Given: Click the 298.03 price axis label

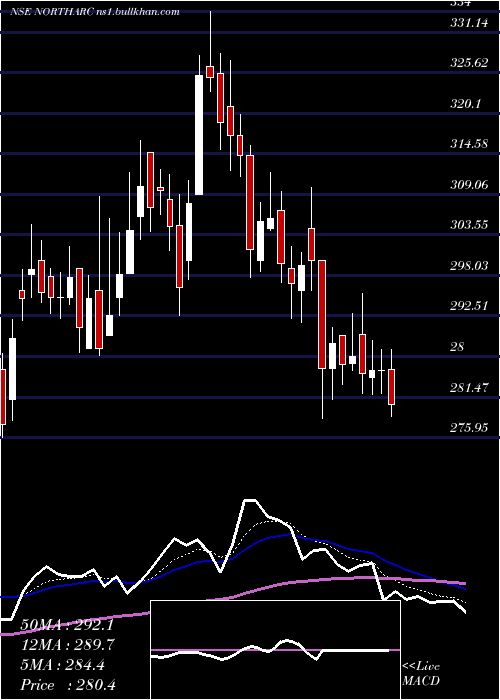Looking at the screenshot, I should click(x=469, y=266).
